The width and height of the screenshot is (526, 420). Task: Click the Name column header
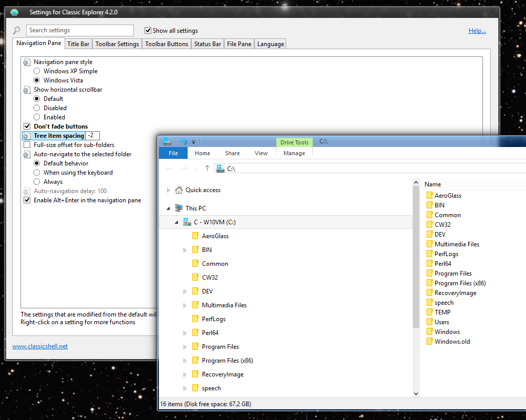(433, 184)
